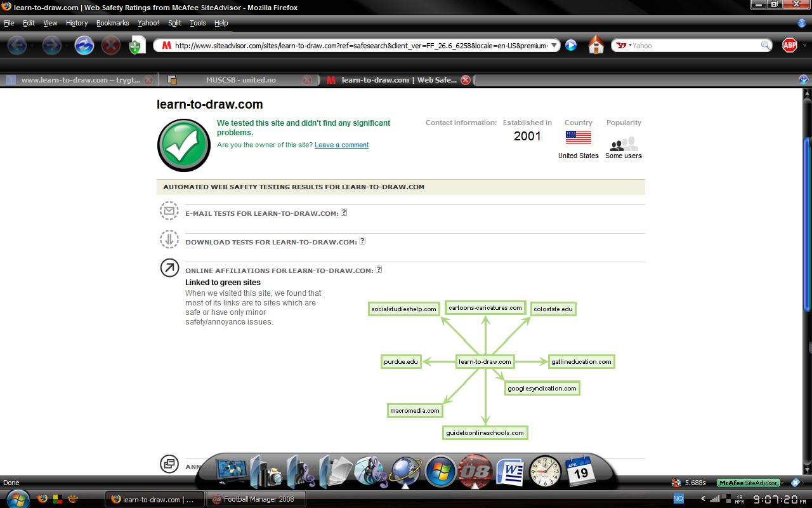Open the File menu
The width and height of the screenshot is (812, 508).
tap(9, 23)
